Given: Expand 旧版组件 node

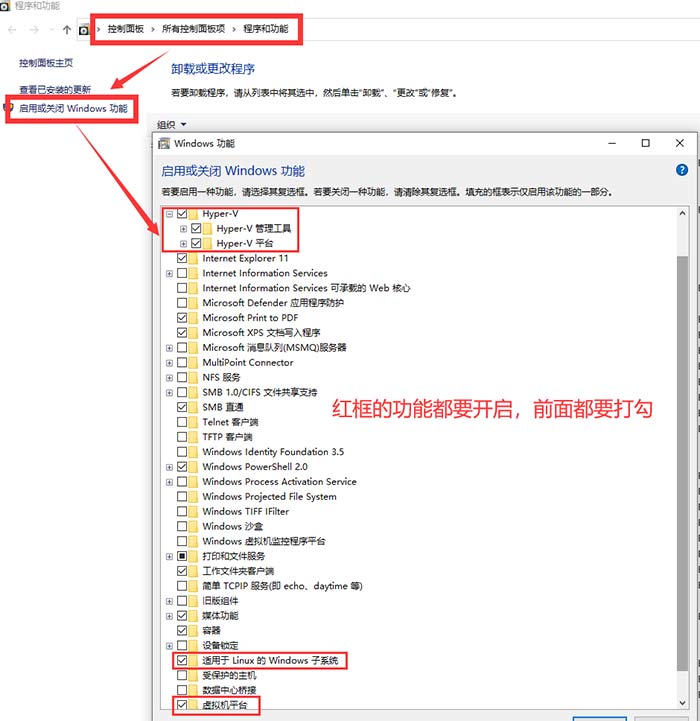Looking at the screenshot, I should pos(169,601).
